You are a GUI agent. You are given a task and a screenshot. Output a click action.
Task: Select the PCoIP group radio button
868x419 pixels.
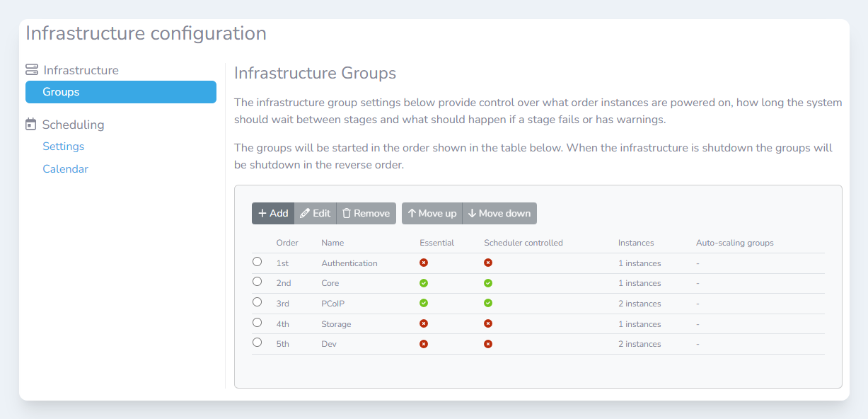pyautogui.click(x=257, y=302)
